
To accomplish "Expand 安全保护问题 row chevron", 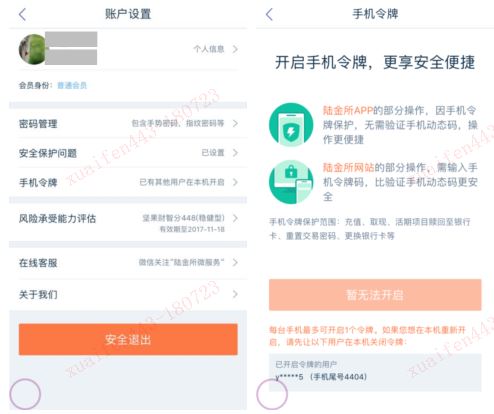I will (235, 153).
